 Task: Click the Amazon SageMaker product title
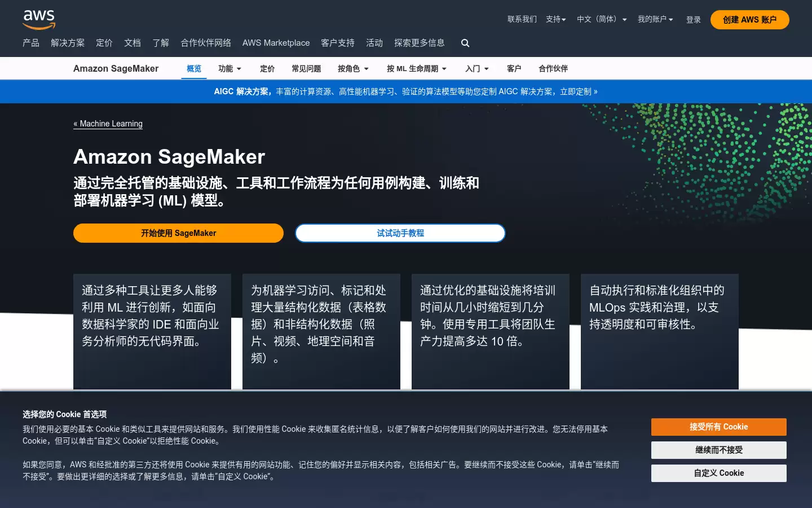click(116, 68)
